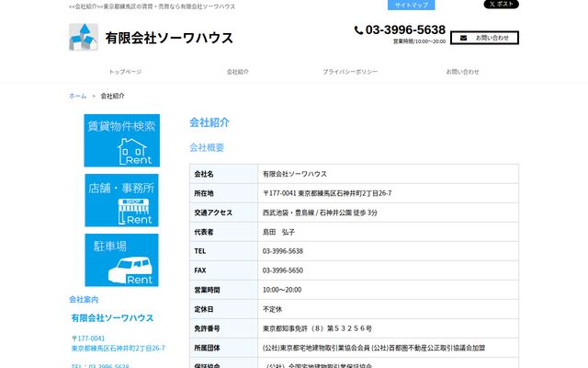Click the Sowa House company logo image
This screenshot has width=588, height=368.
pos(84,37)
